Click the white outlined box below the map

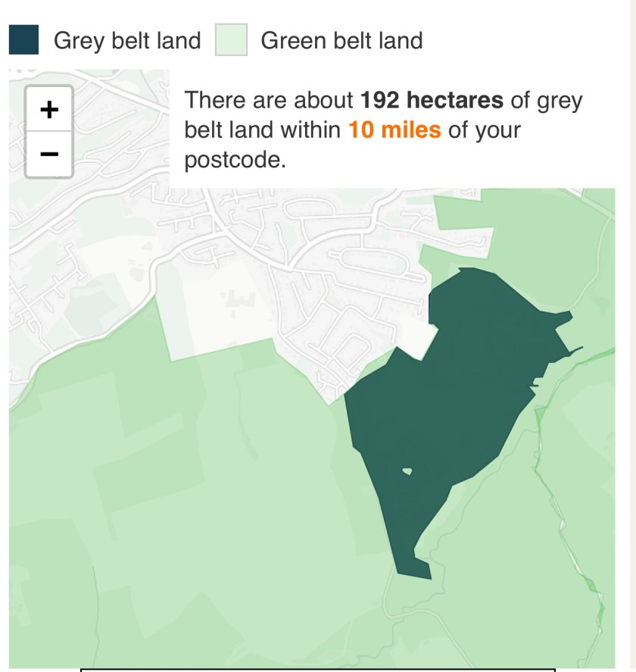(318, 670)
